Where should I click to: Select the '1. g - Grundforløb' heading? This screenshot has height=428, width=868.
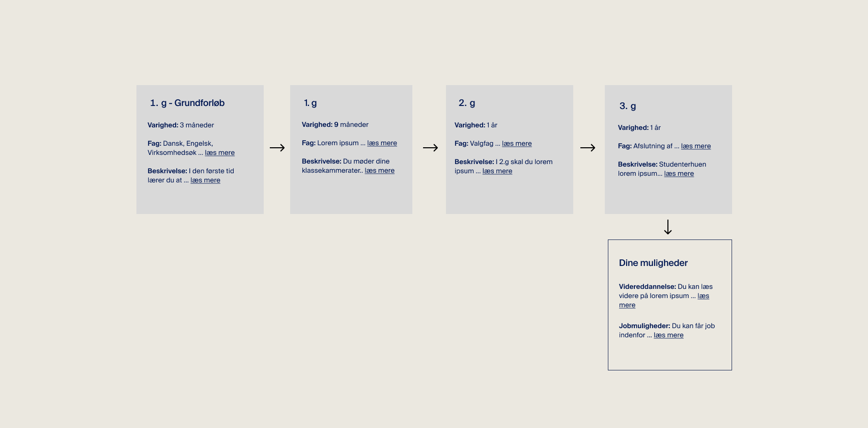point(187,103)
